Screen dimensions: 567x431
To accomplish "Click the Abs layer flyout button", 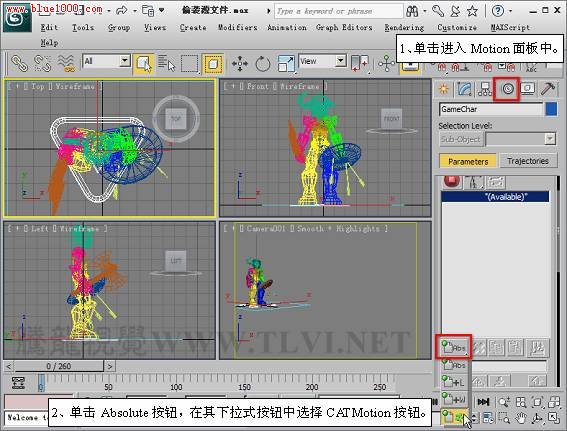I will pos(454,347).
